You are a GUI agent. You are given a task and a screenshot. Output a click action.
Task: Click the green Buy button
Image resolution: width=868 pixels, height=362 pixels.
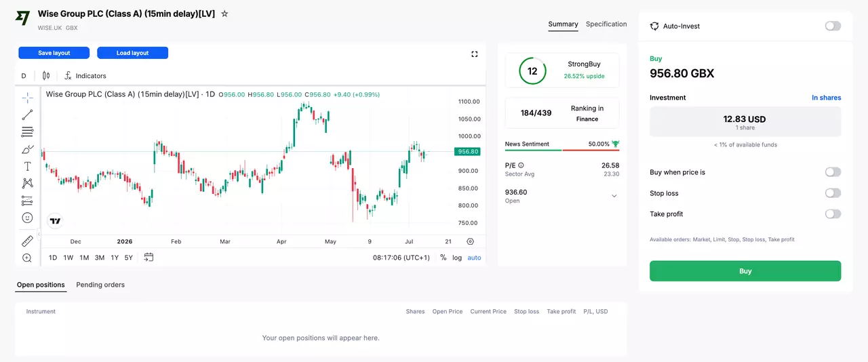coord(745,271)
